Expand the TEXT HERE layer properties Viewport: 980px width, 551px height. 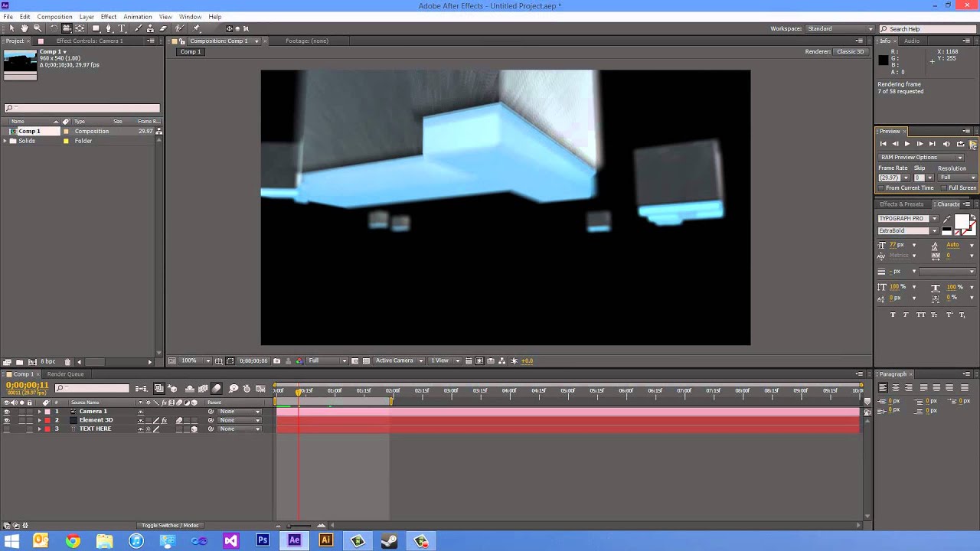tap(40, 429)
